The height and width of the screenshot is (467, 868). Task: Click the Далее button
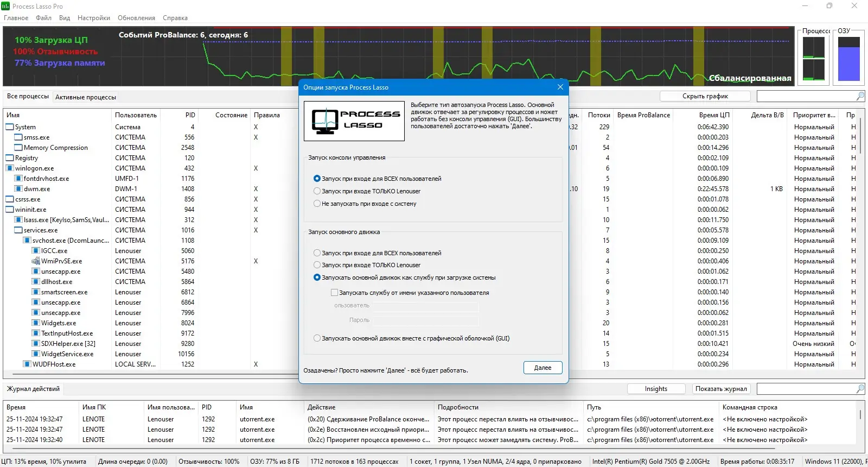tap(542, 368)
